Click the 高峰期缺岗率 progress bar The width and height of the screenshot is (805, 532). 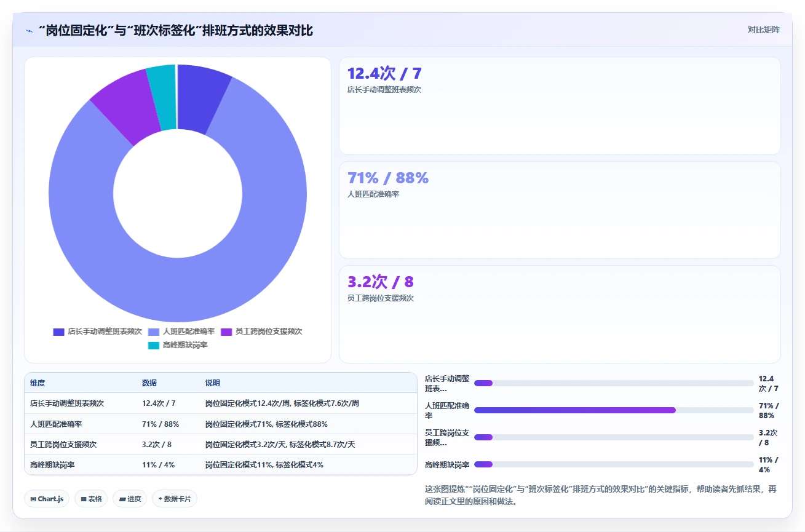click(x=614, y=464)
